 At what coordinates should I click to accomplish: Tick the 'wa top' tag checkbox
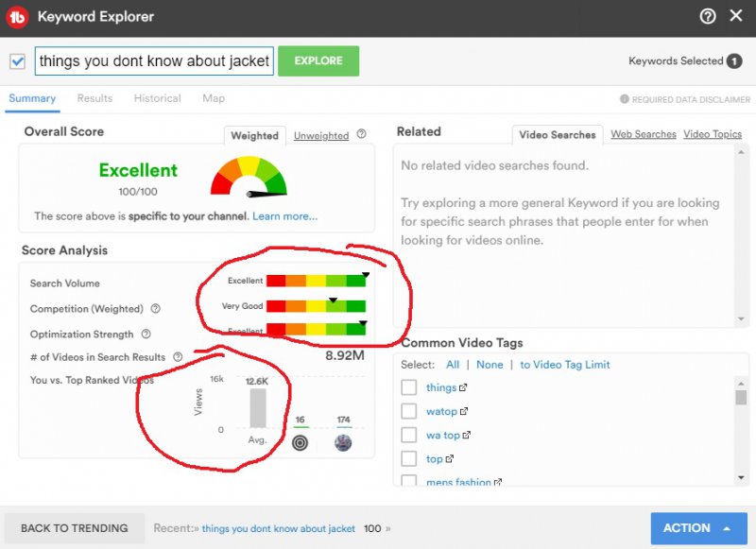(x=409, y=436)
